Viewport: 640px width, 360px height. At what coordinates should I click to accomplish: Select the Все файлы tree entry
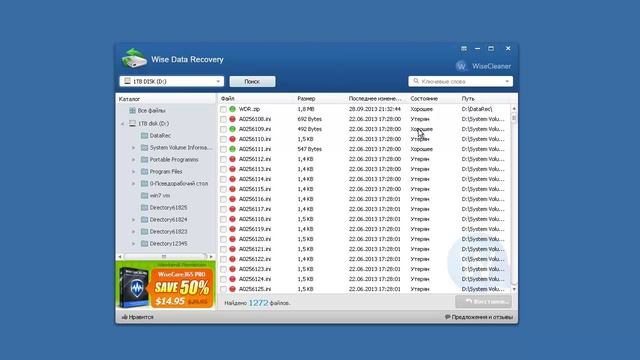151,111
